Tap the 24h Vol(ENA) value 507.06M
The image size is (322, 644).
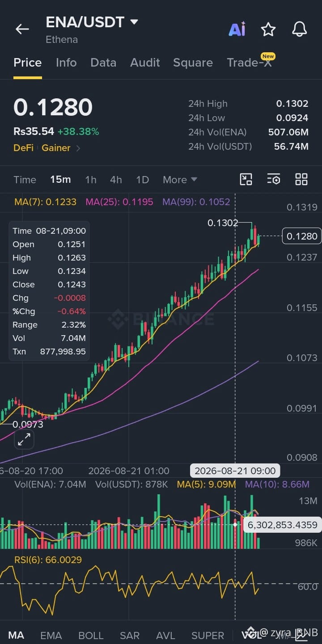pos(288,132)
